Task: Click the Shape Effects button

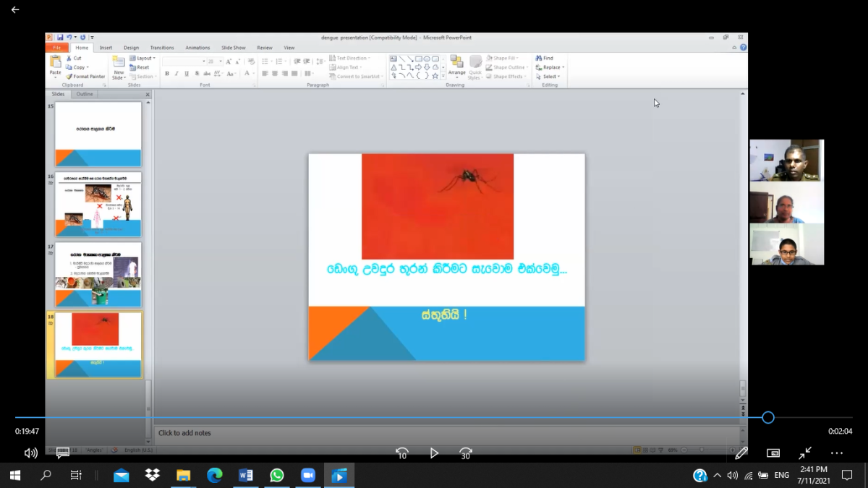Action: point(505,76)
